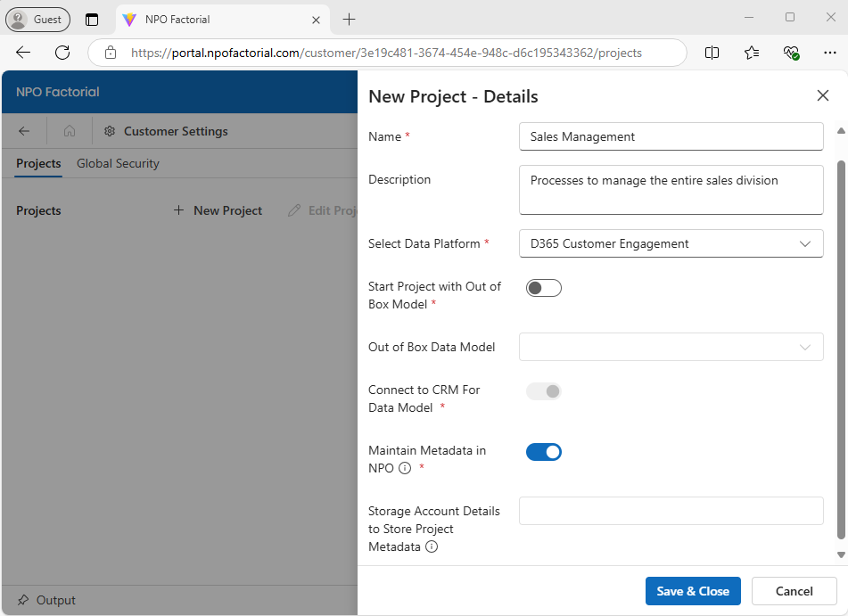Toggle Connect to CRM For Data Model

click(x=543, y=391)
